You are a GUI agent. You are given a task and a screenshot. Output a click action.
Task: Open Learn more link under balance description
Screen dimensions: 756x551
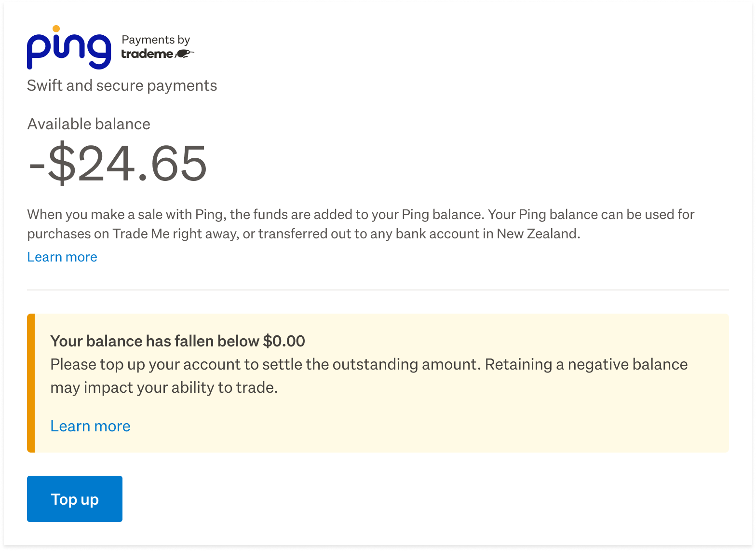[x=62, y=257]
